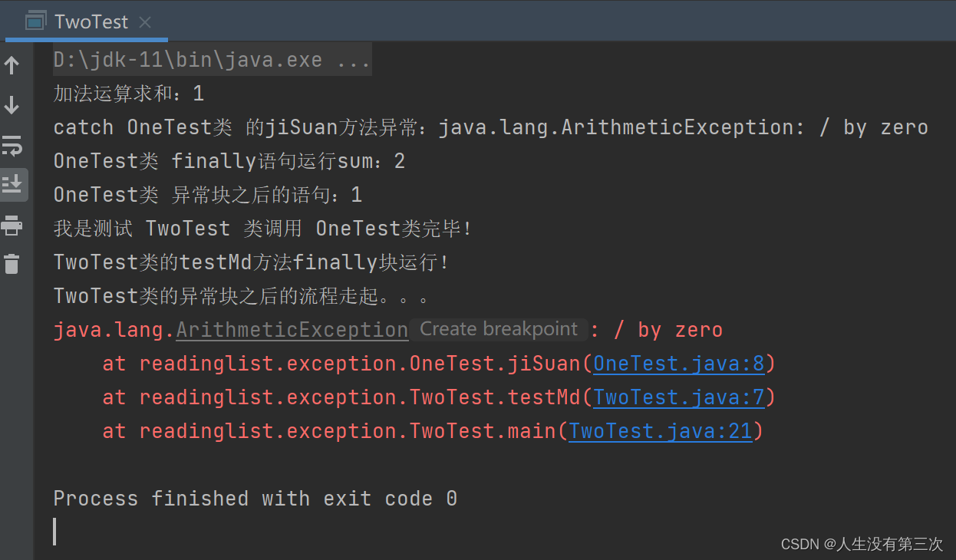
Task: Toggle Scroll to End console icon
Action: [x=13, y=184]
